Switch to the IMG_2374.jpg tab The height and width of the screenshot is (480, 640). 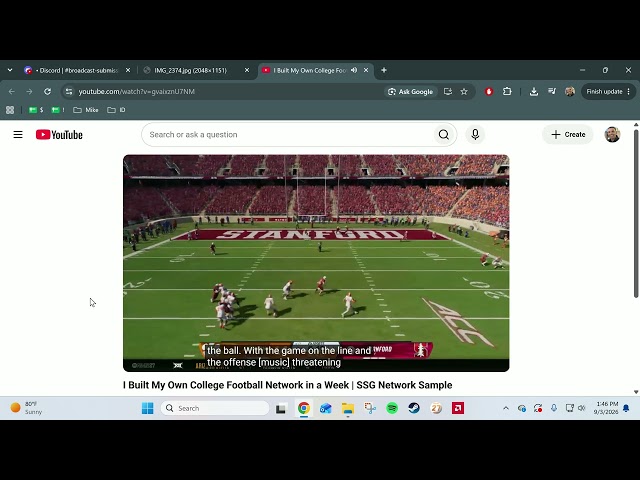pyautogui.click(x=190, y=70)
